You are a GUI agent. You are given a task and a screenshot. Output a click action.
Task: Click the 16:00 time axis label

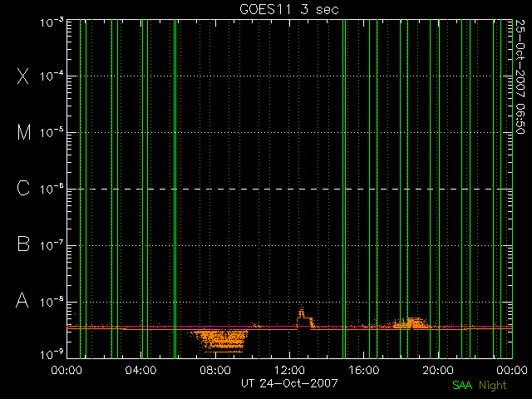click(364, 370)
